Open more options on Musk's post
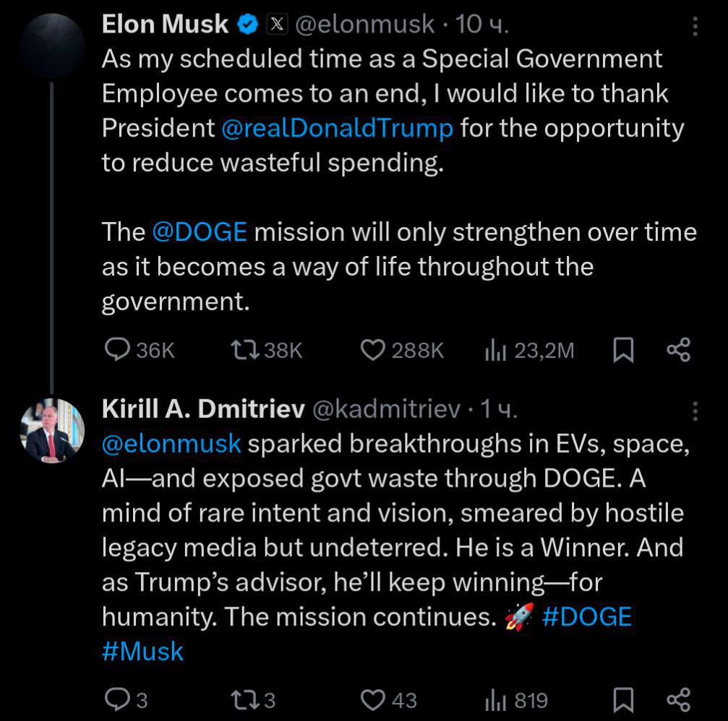This screenshot has width=728, height=721. point(695,27)
